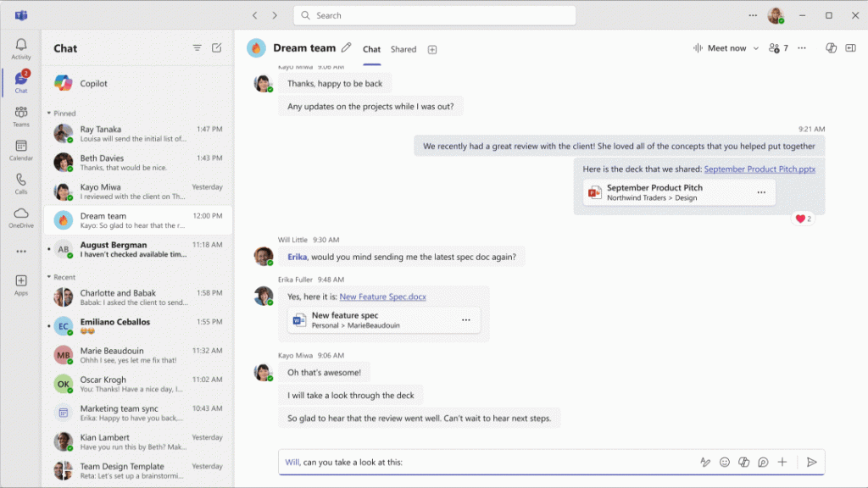Open the emoji picker
The height and width of the screenshot is (488, 868).
725,462
